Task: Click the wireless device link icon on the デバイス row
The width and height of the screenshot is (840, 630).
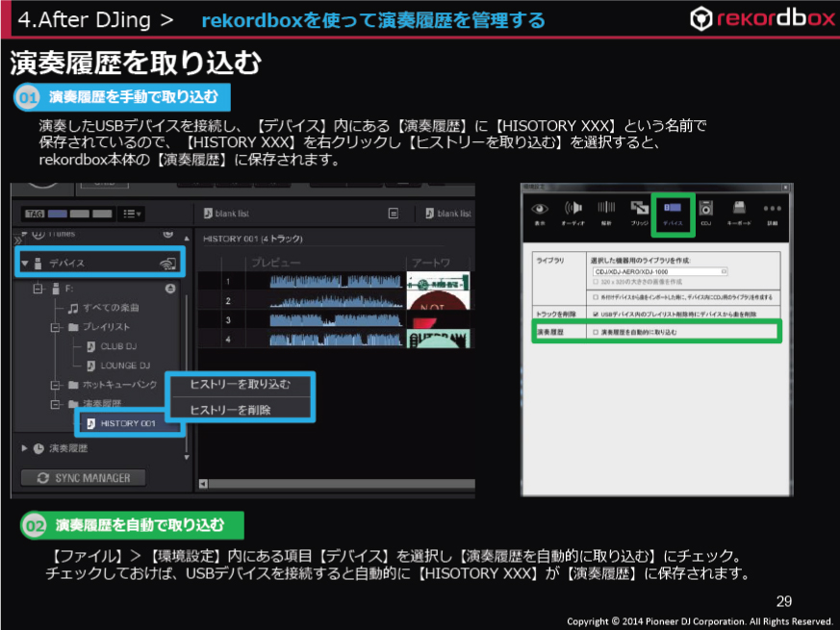Action: click(167, 263)
